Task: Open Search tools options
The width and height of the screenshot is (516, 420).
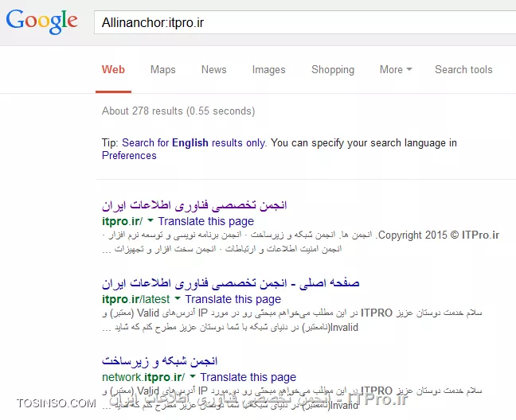Action: 463,70
